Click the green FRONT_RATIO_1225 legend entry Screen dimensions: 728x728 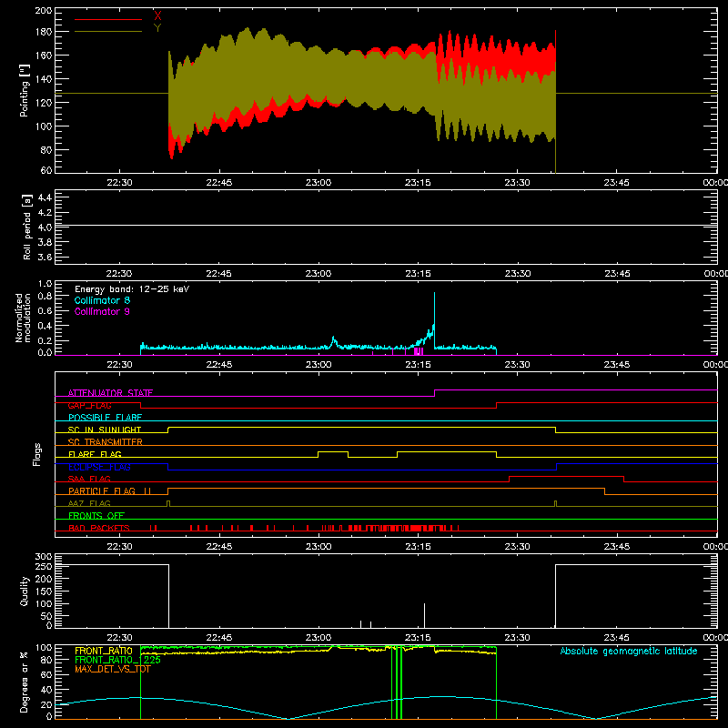pyautogui.click(x=117, y=660)
